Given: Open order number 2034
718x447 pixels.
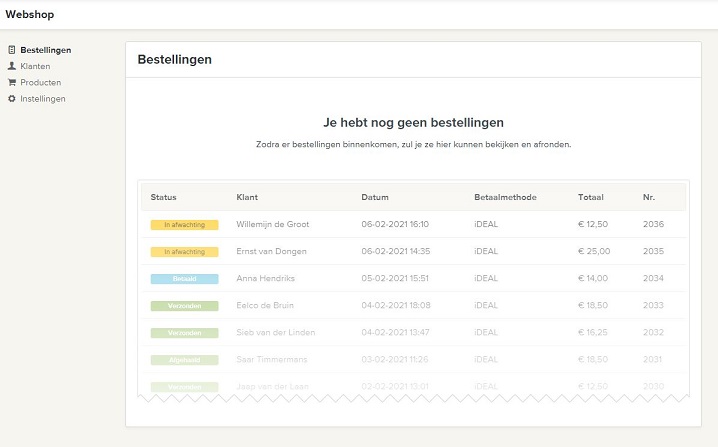Looking at the screenshot, I should point(653,278).
